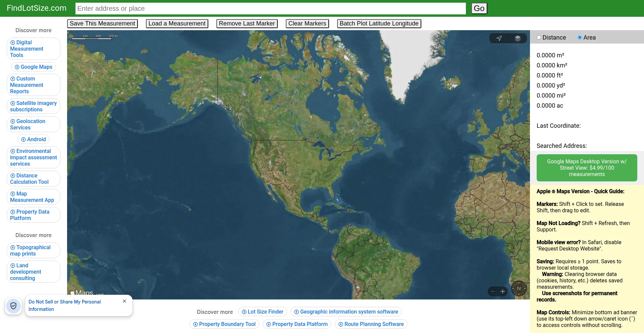The height and width of the screenshot is (333, 644).
Task: Open bottom Property Data Platform link
Action: click(x=297, y=324)
